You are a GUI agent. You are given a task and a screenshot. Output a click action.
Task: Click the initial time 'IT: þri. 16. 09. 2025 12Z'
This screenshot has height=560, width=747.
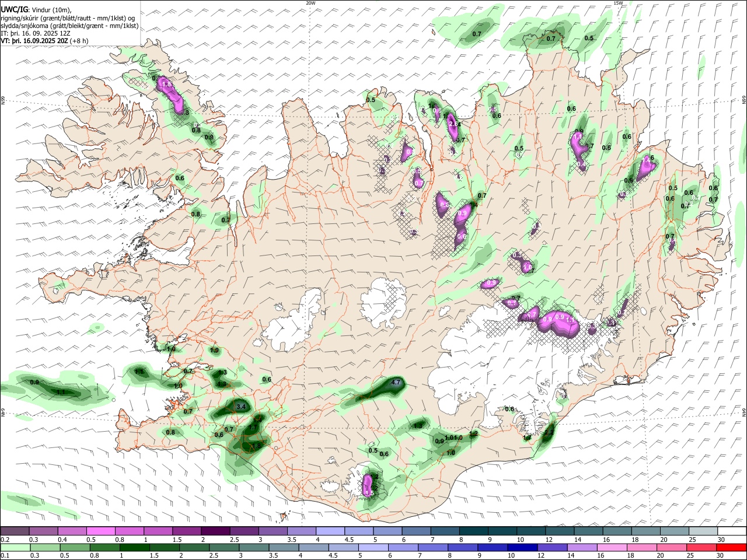[36, 33]
